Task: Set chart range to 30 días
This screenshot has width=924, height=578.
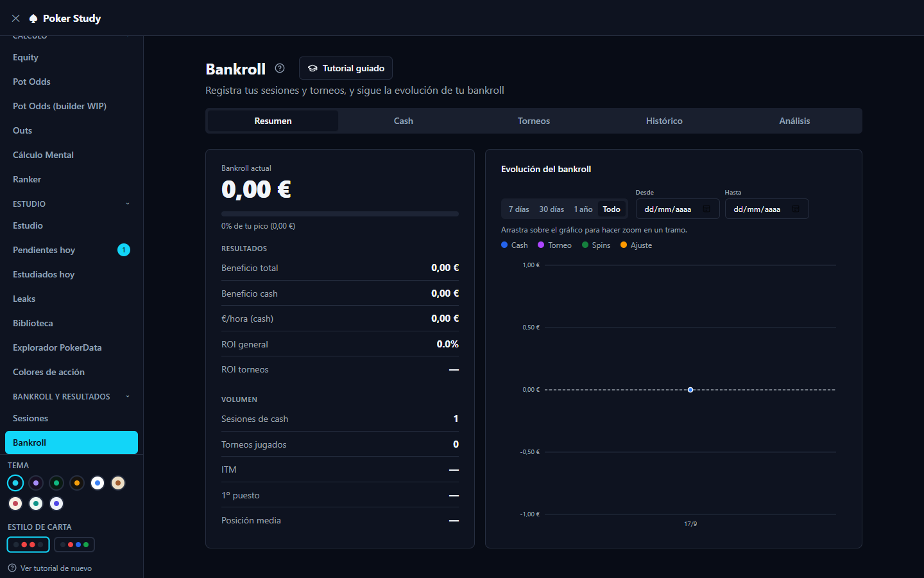Action: pyautogui.click(x=552, y=209)
